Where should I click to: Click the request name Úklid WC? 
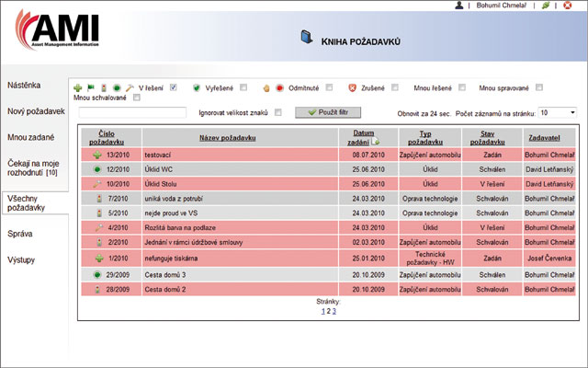click(159, 169)
